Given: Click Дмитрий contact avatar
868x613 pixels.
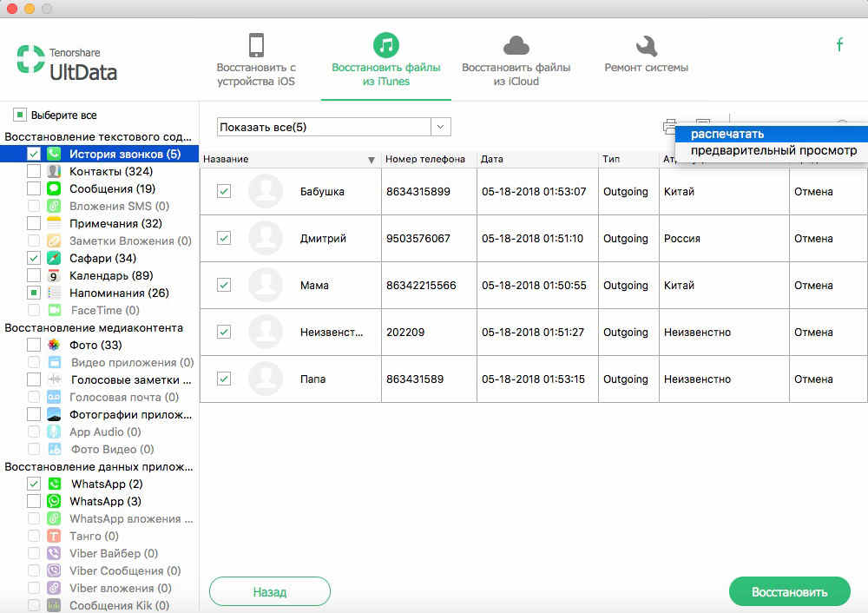Looking at the screenshot, I should (x=266, y=238).
